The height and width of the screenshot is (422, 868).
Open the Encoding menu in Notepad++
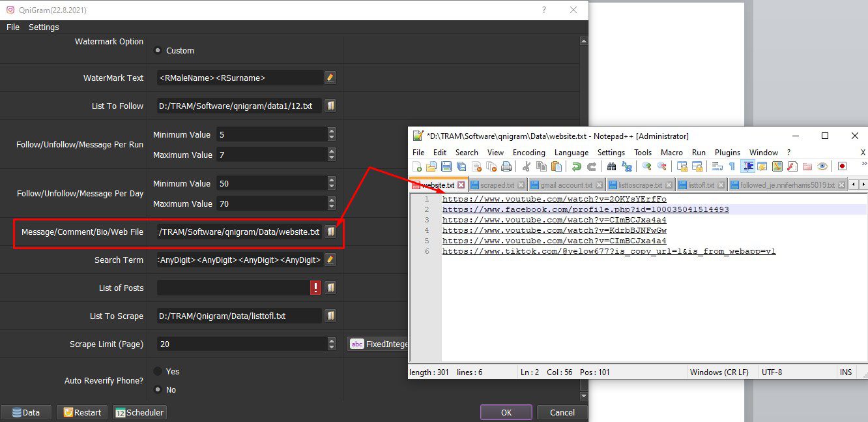(x=529, y=152)
